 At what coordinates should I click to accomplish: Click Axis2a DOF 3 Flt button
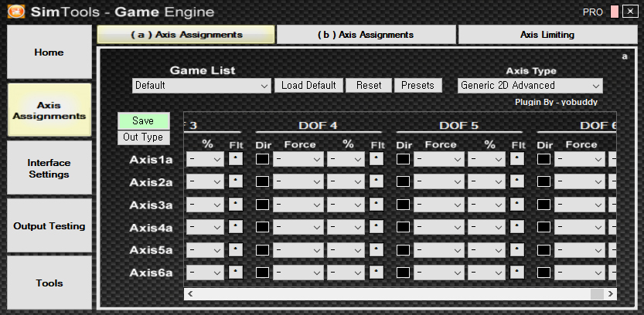tap(236, 181)
